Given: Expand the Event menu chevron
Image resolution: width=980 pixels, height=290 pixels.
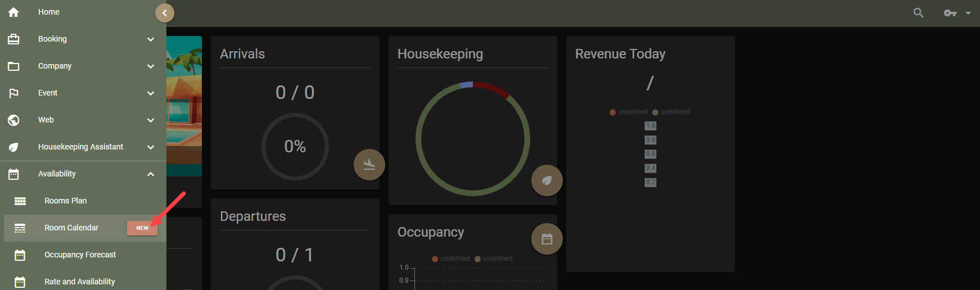Looking at the screenshot, I should (151, 93).
